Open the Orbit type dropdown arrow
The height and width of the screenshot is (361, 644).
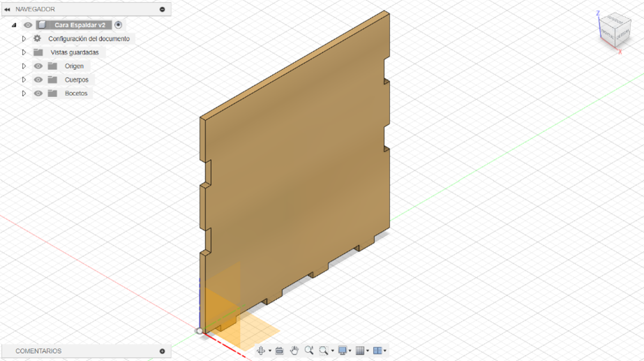pos(270,351)
